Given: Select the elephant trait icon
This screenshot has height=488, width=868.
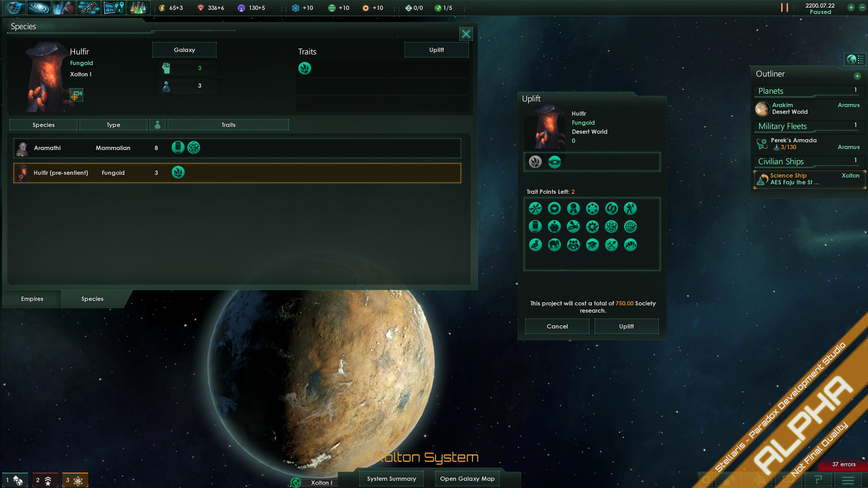Looking at the screenshot, I should pos(554,245).
